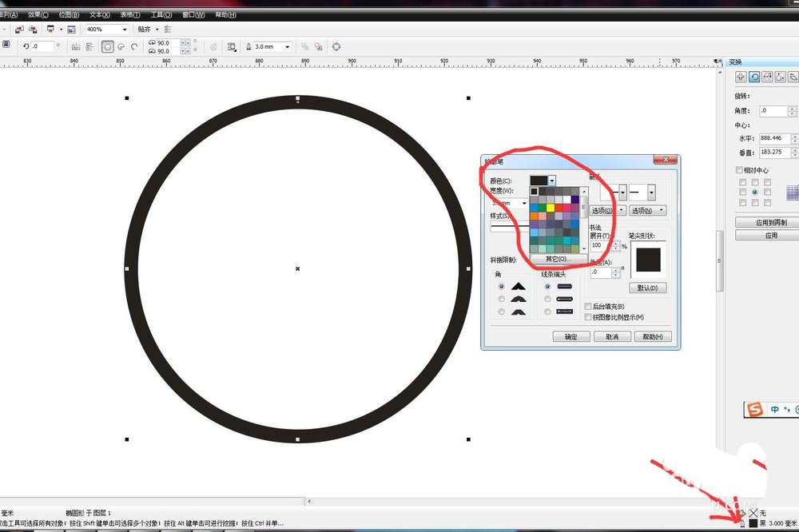Select the Position transform icon
This screenshot has width=799, height=532.
(x=741, y=77)
